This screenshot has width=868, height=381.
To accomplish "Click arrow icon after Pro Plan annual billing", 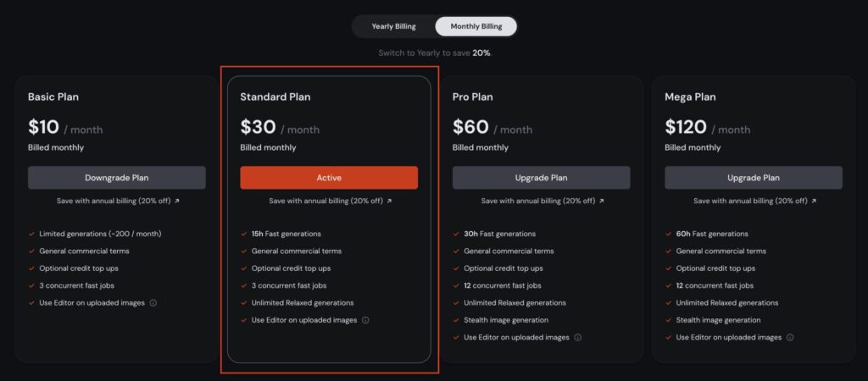I will [x=602, y=201].
